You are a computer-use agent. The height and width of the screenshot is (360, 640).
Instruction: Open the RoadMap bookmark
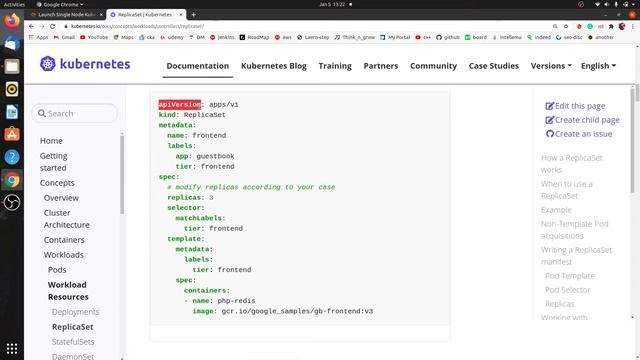(254, 37)
